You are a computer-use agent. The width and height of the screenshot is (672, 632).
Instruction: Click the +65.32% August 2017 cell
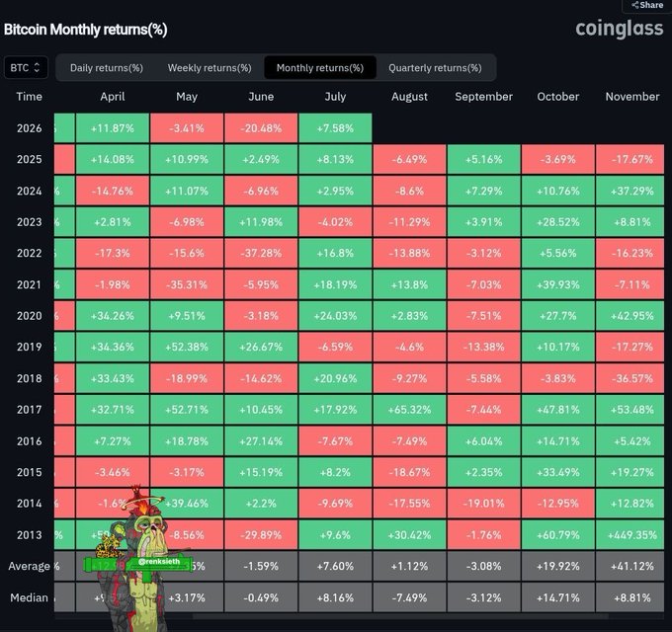click(409, 410)
